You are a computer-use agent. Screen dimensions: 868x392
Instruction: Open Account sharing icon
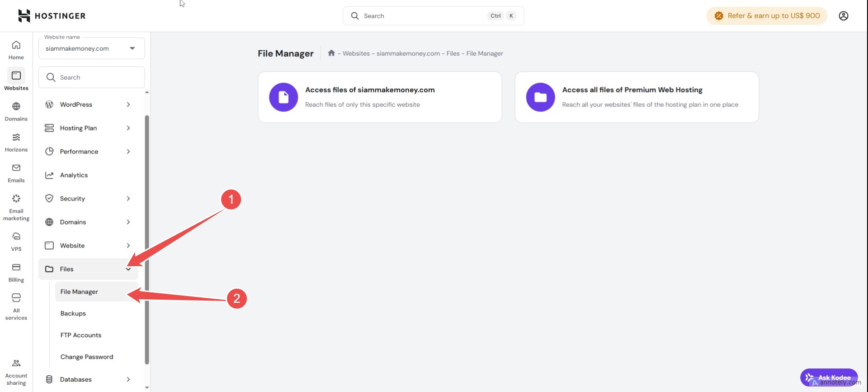[16, 372]
